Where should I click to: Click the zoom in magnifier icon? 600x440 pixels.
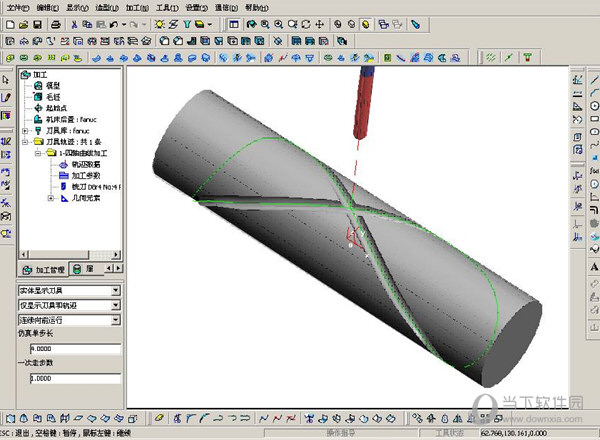(279, 25)
